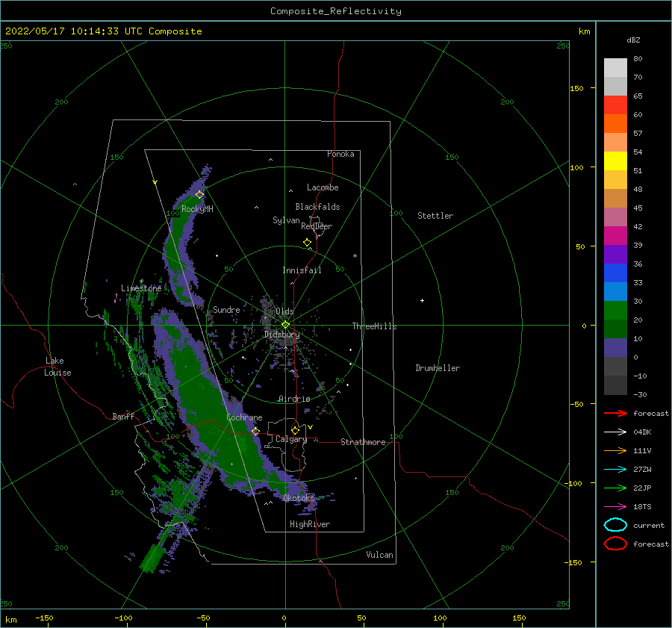Screen dimensions: 672x628
Task: Click the asterisk marker above Limestone
Action: tap(141, 282)
